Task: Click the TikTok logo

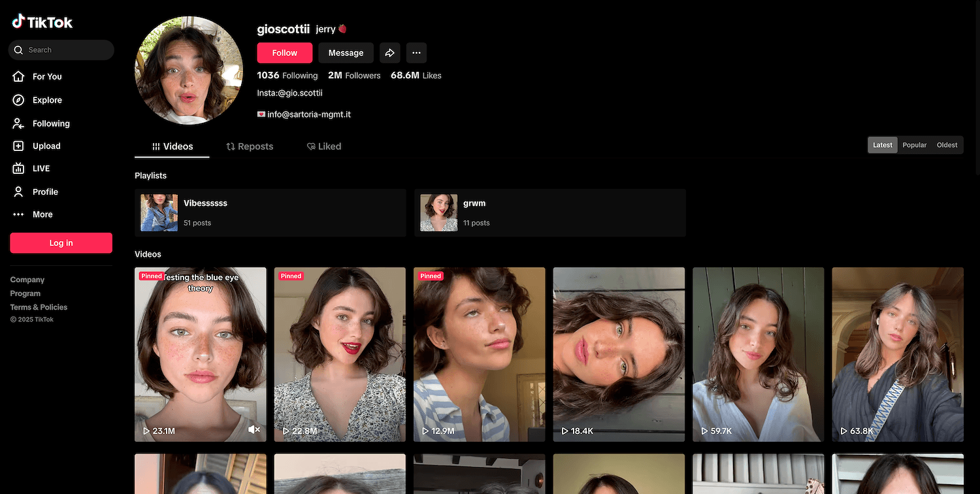Action: 42,22
